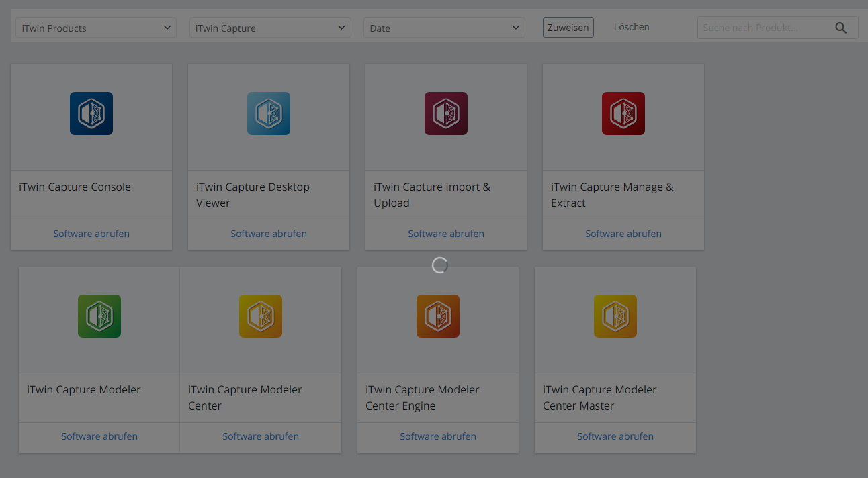Click the orange Modeler Center Engine icon
This screenshot has height=478, width=868.
click(x=438, y=316)
